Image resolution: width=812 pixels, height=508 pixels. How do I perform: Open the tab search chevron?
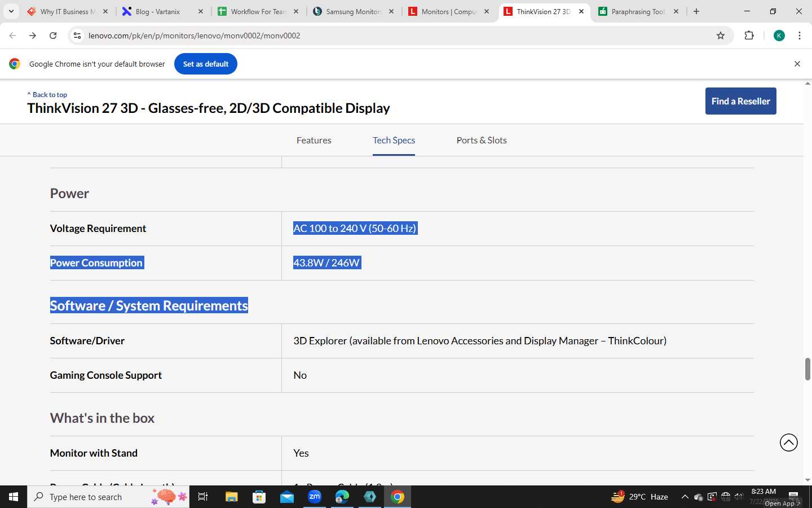(x=11, y=11)
